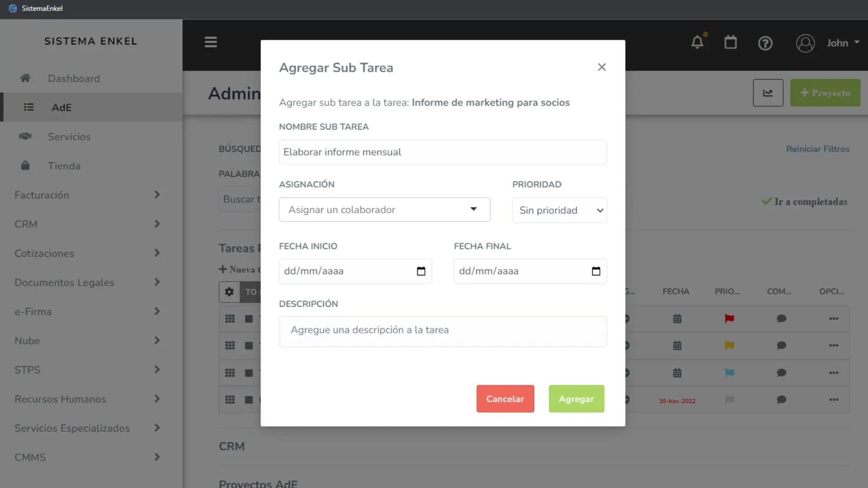868x488 pixels.
Task: Click the red priority flag on the first task
Action: tap(729, 319)
